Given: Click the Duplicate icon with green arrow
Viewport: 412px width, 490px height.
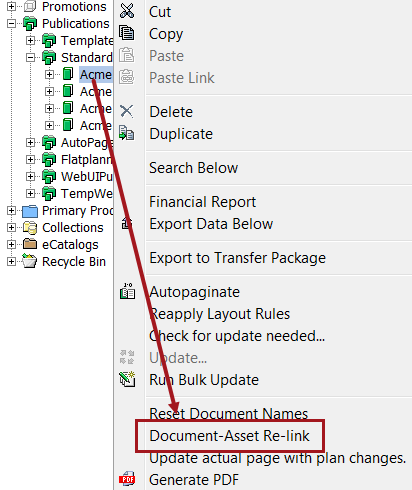Looking at the screenshot, I should point(127,133).
